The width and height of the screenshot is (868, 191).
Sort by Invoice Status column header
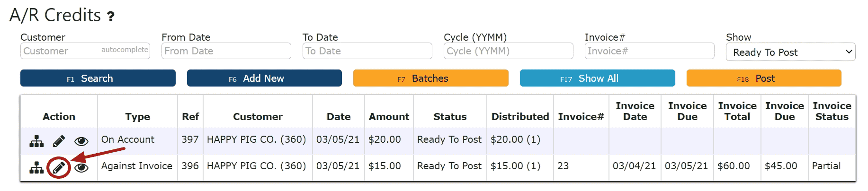coord(832,112)
